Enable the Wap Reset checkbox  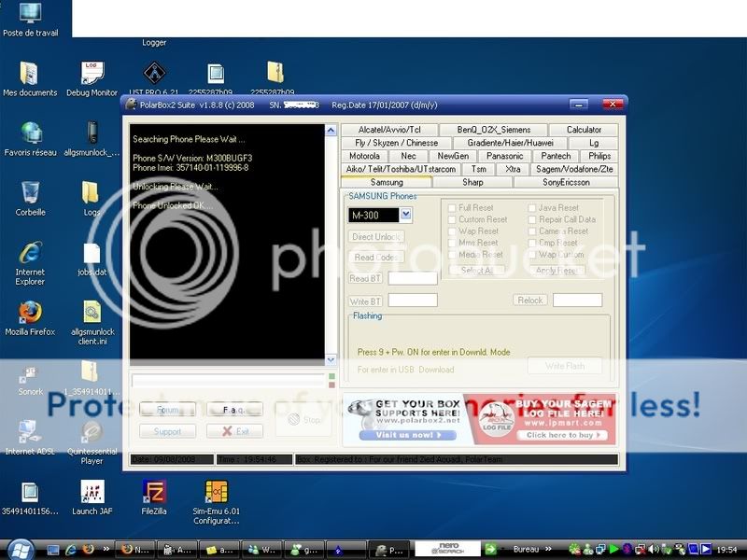(452, 231)
